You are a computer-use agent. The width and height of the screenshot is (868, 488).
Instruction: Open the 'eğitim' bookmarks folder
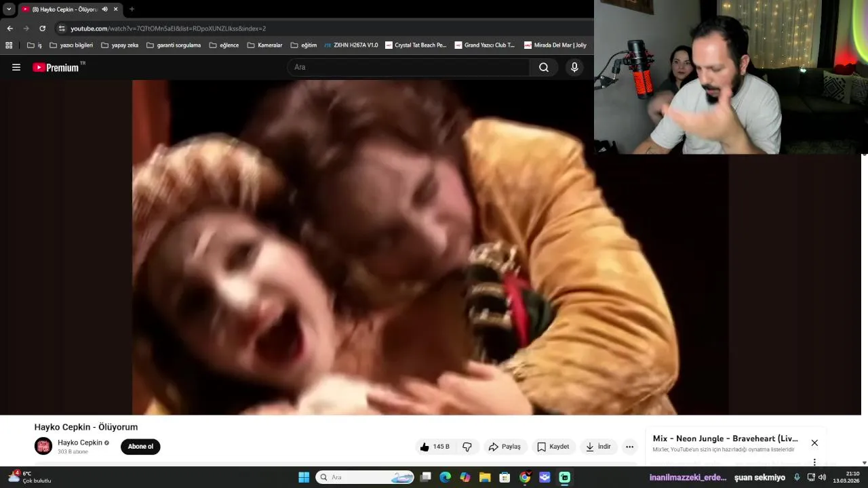(303, 45)
